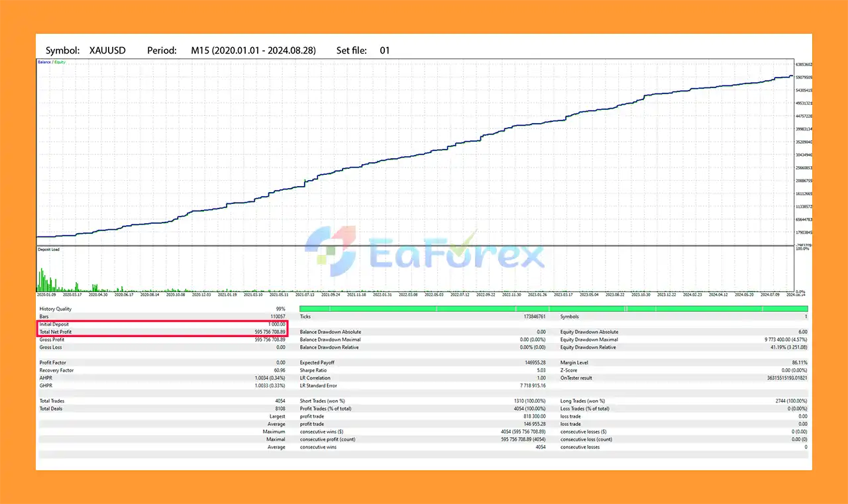
Task: Click the Initial Deposit label
Action: (x=54, y=325)
